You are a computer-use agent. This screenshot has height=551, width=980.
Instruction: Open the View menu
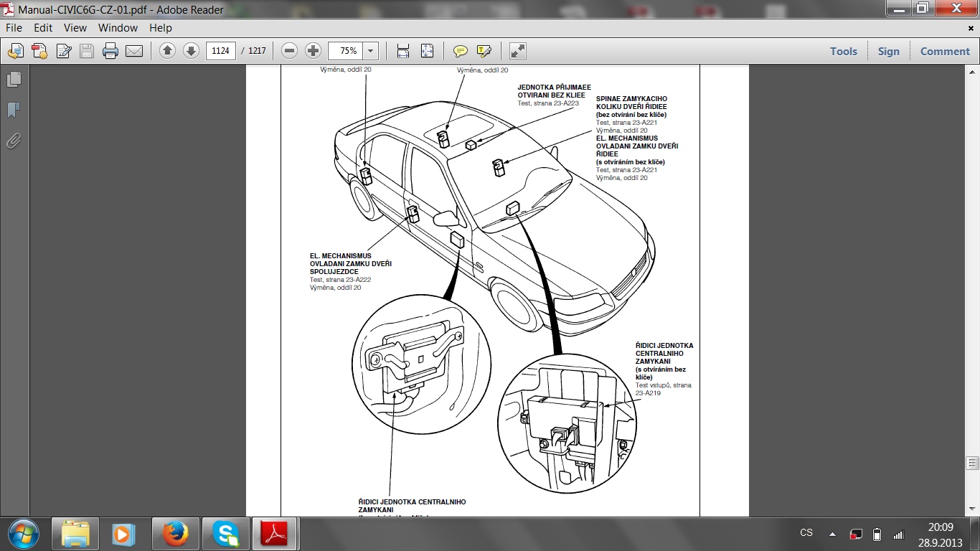(x=75, y=28)
